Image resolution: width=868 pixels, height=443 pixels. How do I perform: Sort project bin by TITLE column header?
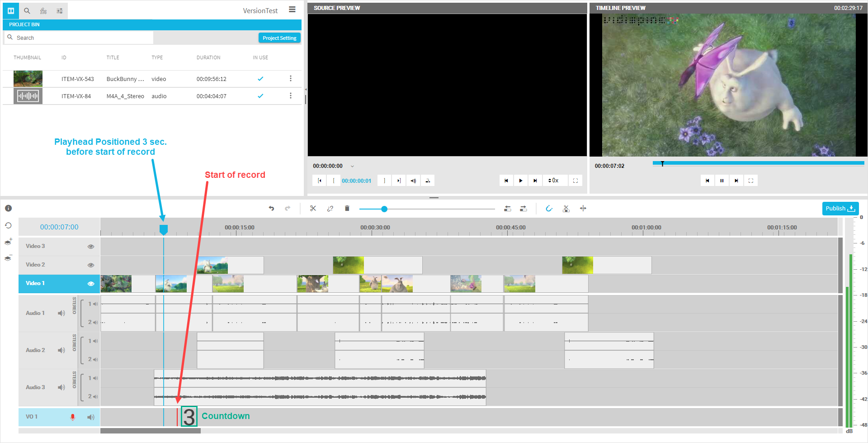click(x=113, y=57)
